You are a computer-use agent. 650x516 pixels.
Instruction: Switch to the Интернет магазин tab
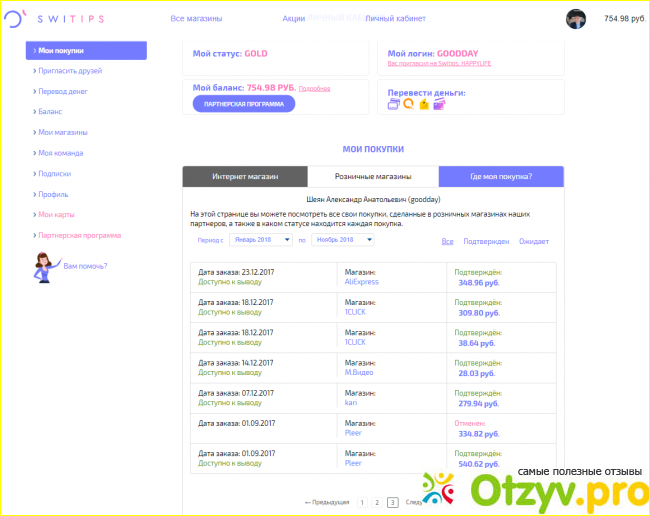(245, 177)
